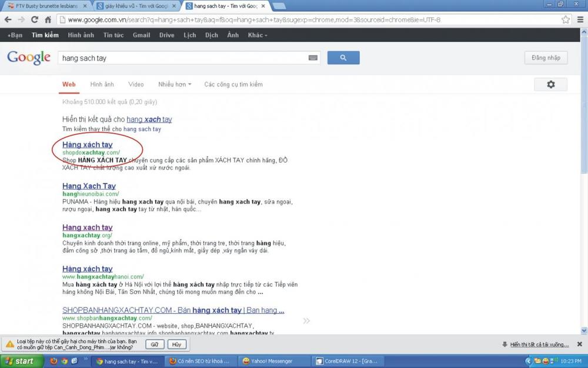This screenshot has height=368, width=588.
Task: Open 'Ảnh' in top bar
Action: [233, 35]
